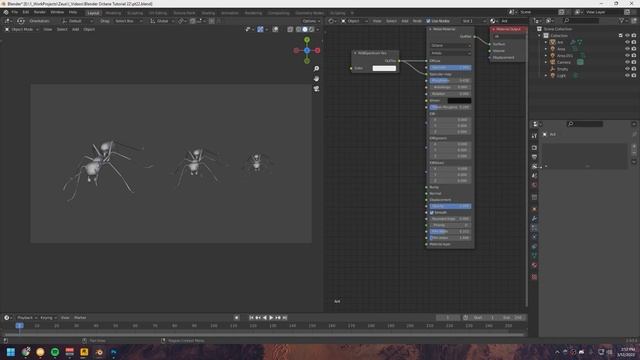Open the Texture properties tab
The width and height of the screenshot is (640, 360).
pos(534,277)
